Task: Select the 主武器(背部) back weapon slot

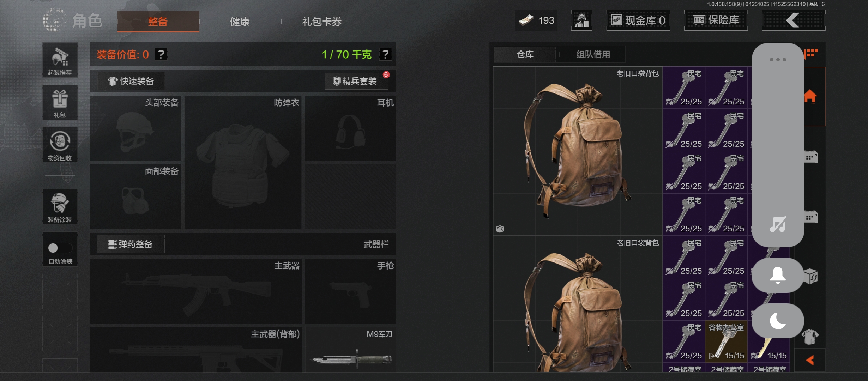Action: (x=196, y=350)
